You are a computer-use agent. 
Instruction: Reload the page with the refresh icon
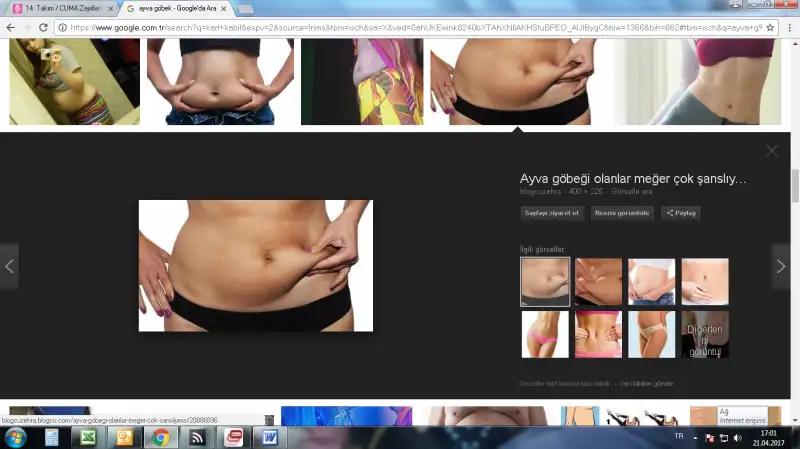tap(43, 27)
